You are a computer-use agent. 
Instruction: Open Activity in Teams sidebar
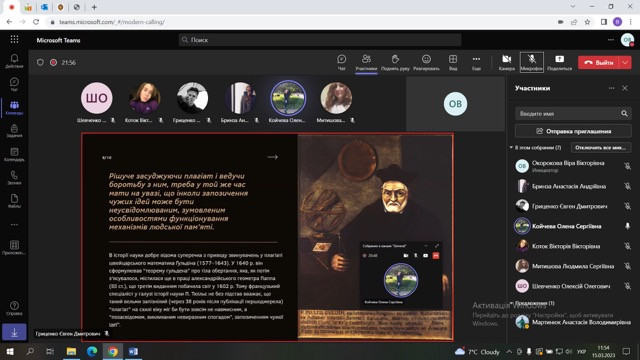click(14, 61)
